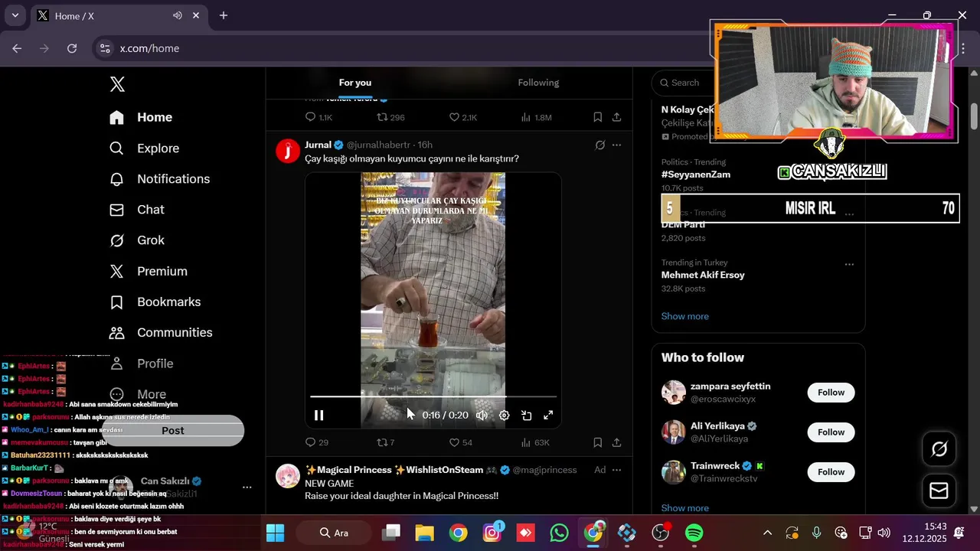Image resolution: width=980 pixels, height=551 pixels.
Task: Open the Explore page
Action: click(x=144, y=148)
